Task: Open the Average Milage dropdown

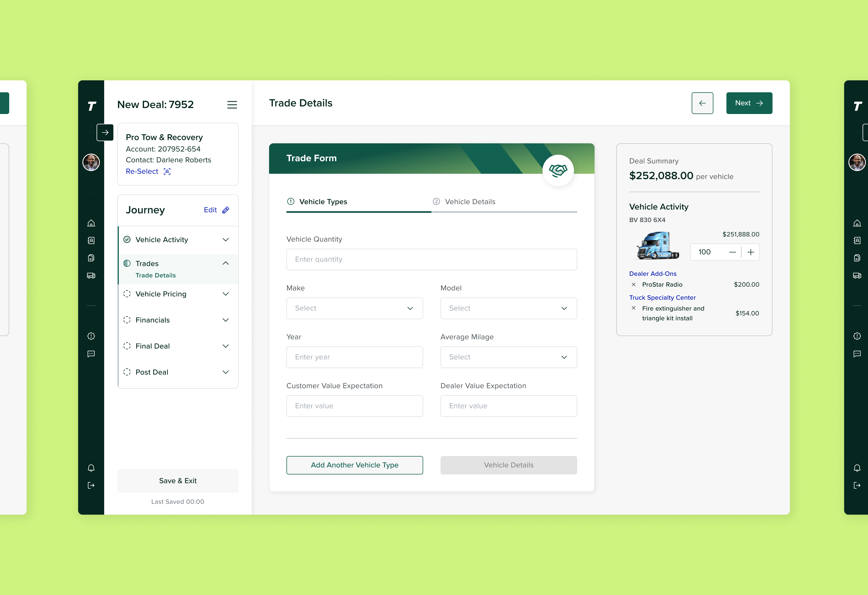Action: coord(508,357)
